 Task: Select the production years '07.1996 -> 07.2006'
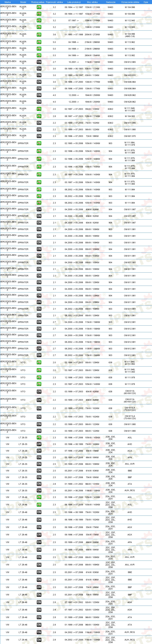click(74, 451)
